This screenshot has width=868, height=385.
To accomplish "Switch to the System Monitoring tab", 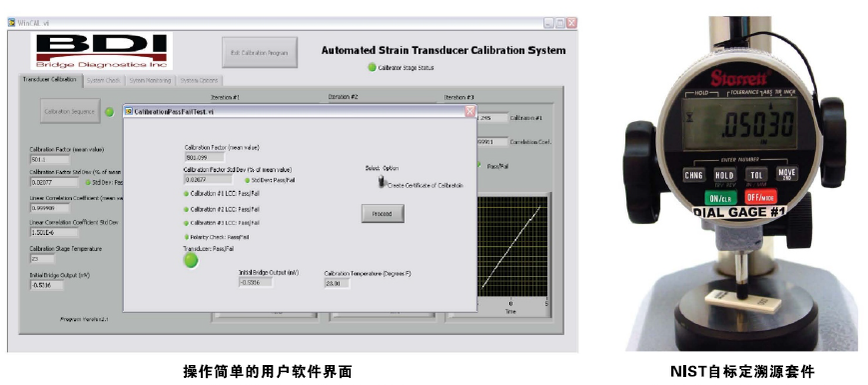I will (150, 81).
